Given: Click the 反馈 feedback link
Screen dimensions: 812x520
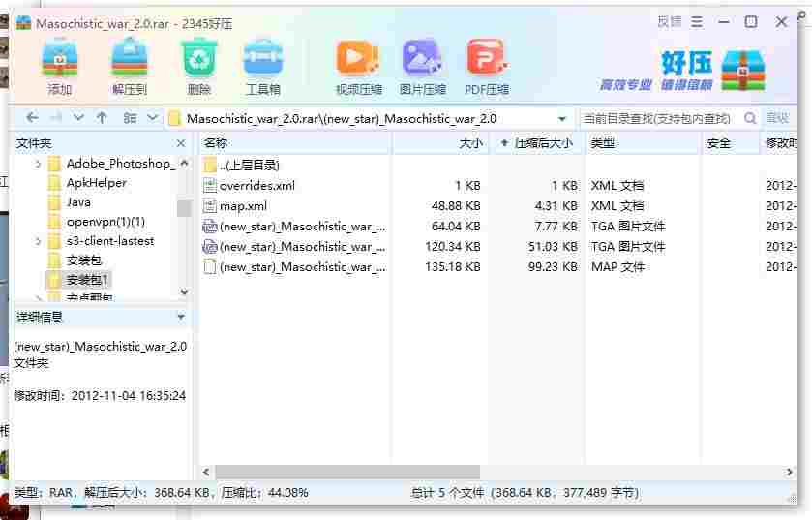Looking at the screenshot, I should click(670, 21).
